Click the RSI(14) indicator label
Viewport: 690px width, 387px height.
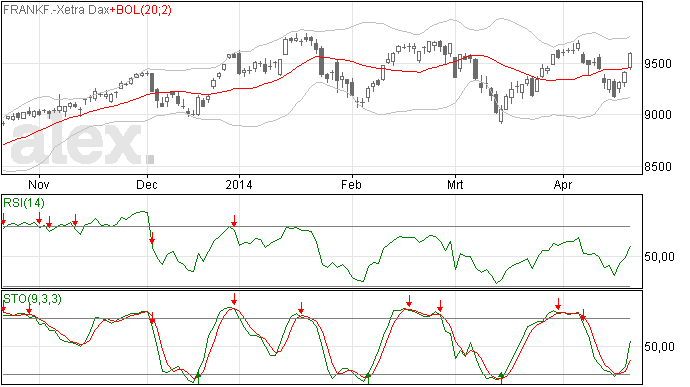pyautogui.click(x=24, y=203)
